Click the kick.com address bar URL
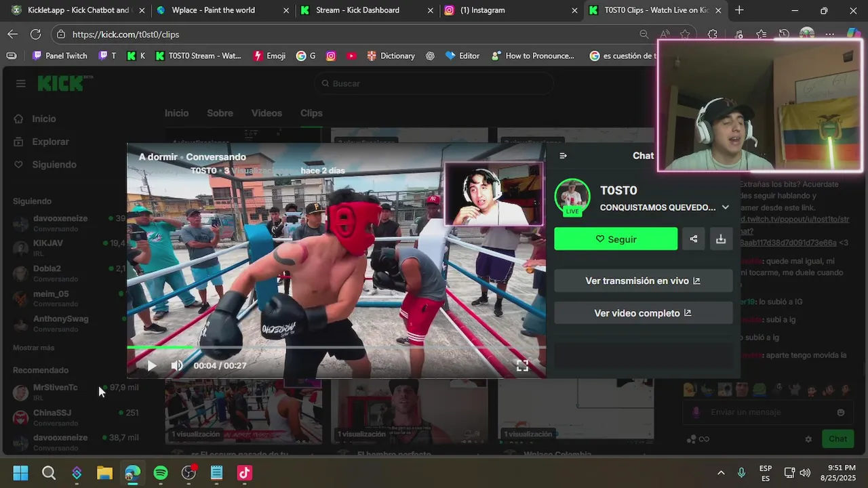The width and height of the screenshot is (868, 488). (x=125, y=34)
